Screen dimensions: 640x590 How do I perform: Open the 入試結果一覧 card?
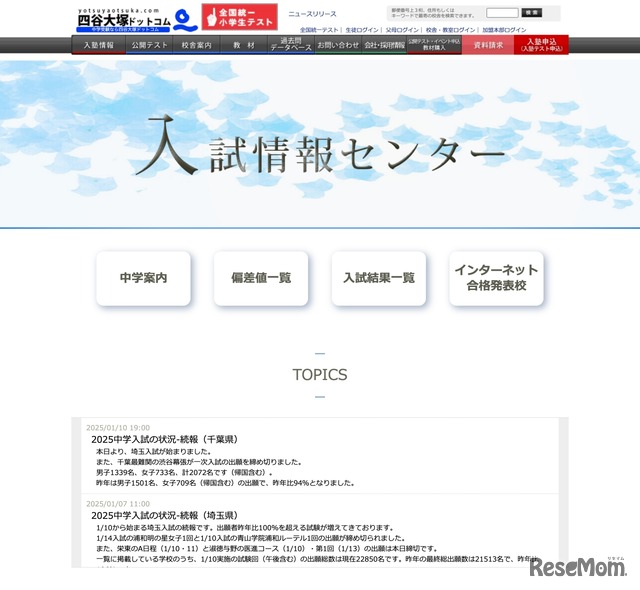[x=379, y=278]
